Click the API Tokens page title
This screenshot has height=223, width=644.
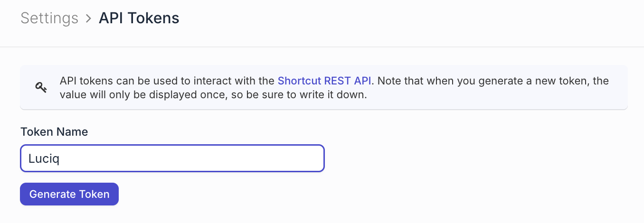click(x=139, y=19)
